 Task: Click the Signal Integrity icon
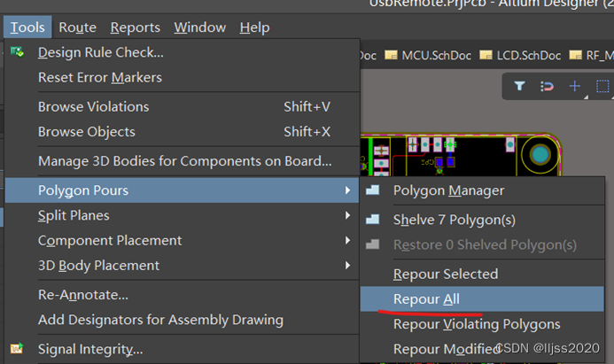click(x=17, y=348)
